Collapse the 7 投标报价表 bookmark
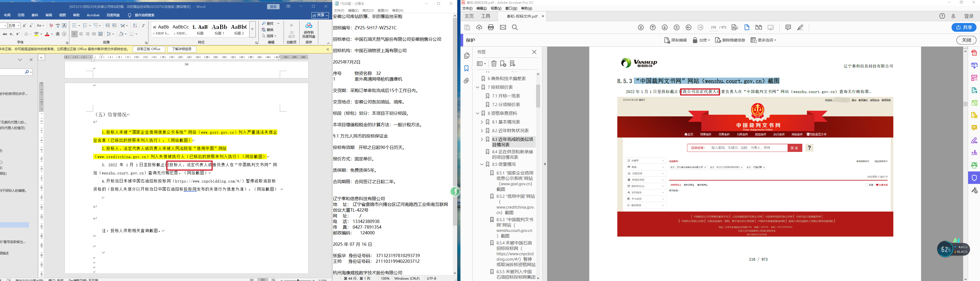Image resolution: width=980 pixels, height=281 pixels. 478,87
